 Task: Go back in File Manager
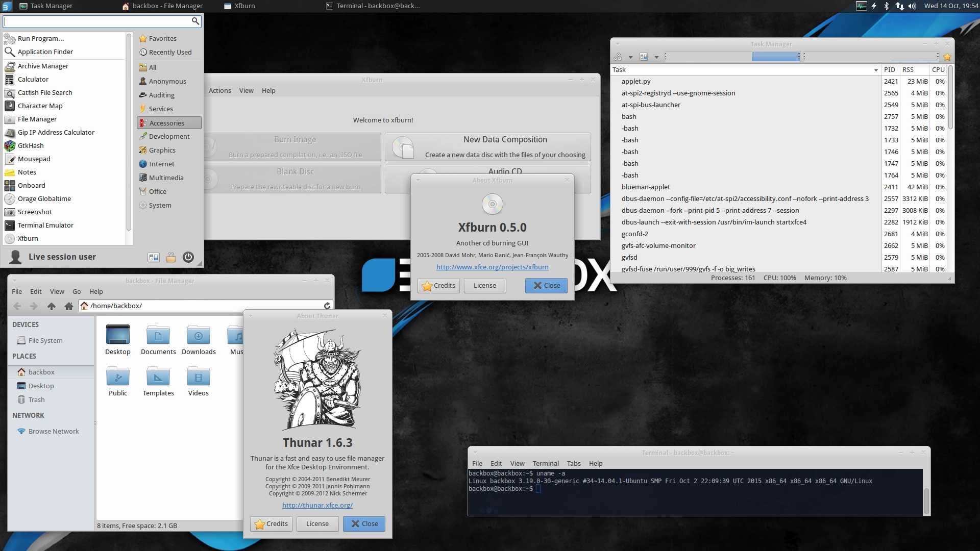tap(17, 306)
